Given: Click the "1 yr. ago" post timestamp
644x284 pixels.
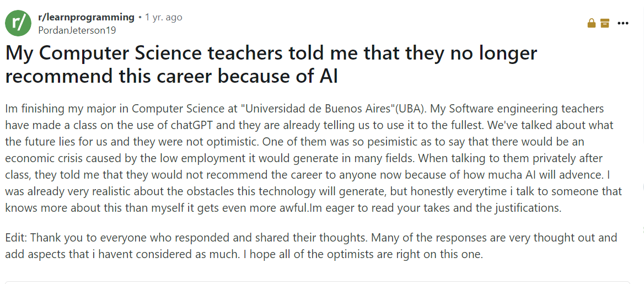Looking at the screenshot, I should [x=163, y=17].
